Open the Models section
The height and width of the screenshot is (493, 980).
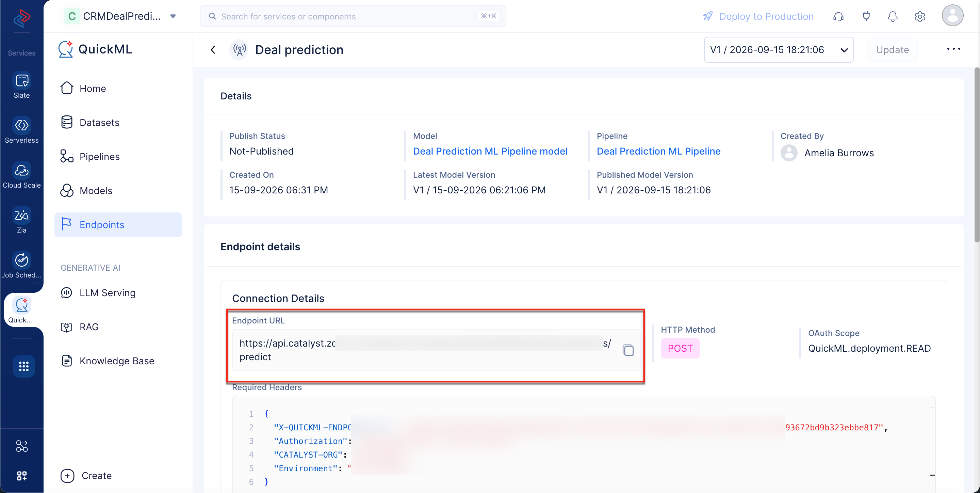(118, 191)
